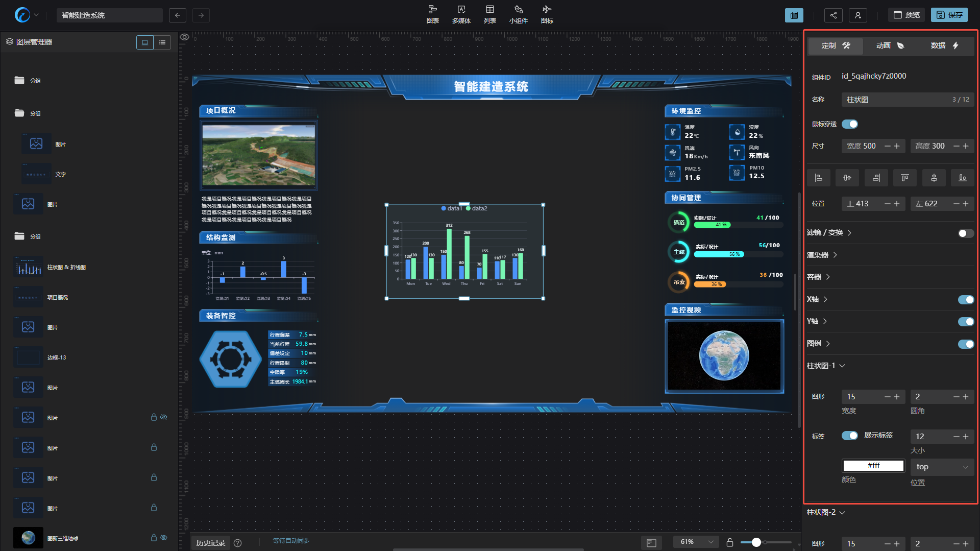980x551 pixels.
Task: Enable the 滤镜 / 变换 toggle
Action: pyautogui.click(x=965, y=233)
